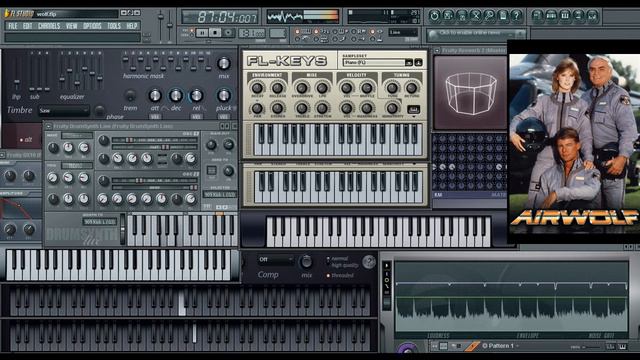Open the piano roll window icon
The height and width of the screenshot is (360, 640).
[565, 16]
